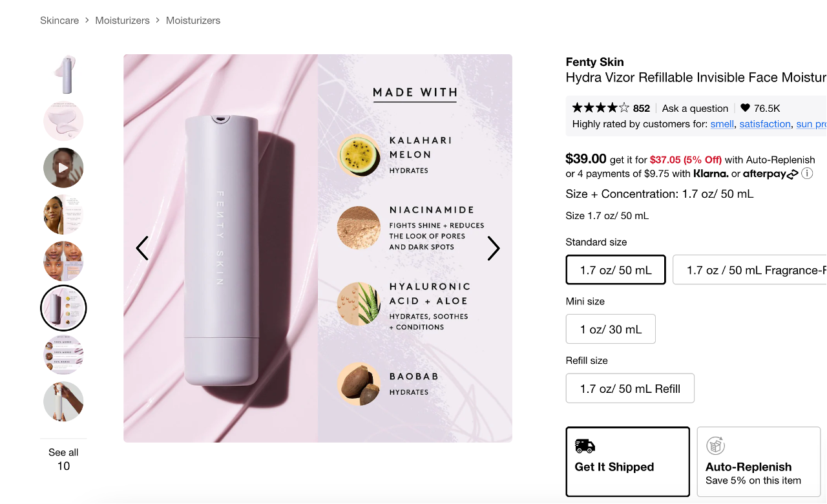Click the heart icon with 76.5K loves
Viewport: 827px width, 504px height.
tap(745, 108)
